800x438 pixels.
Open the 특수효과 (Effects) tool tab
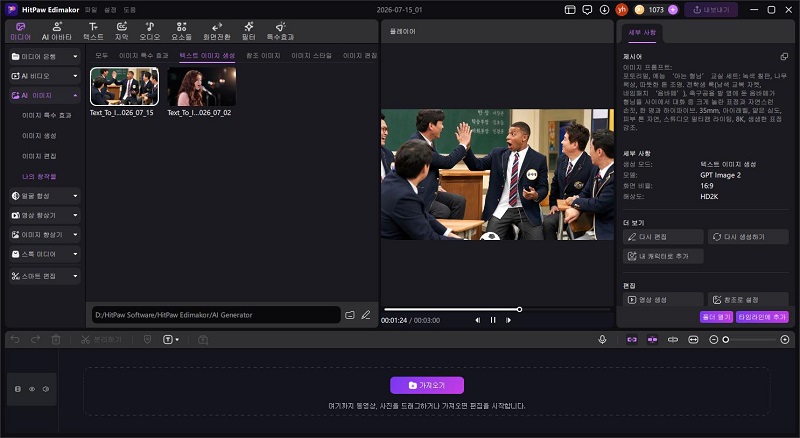click(280, 31)
